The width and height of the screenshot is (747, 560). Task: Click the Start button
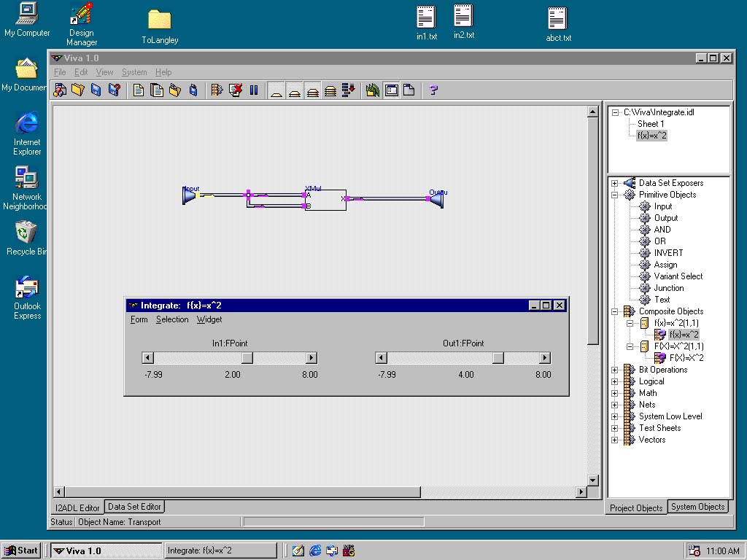pyautogui.click(x=21, y=551)
